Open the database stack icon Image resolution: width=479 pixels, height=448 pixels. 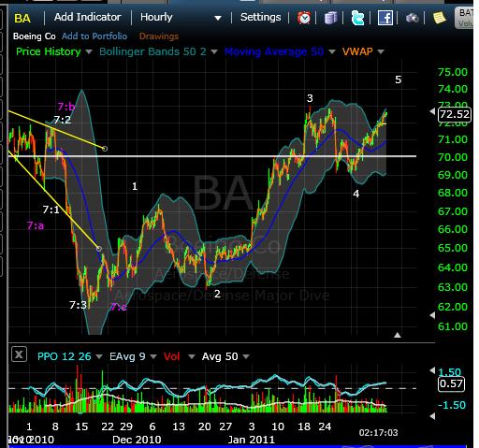point(330,18)
